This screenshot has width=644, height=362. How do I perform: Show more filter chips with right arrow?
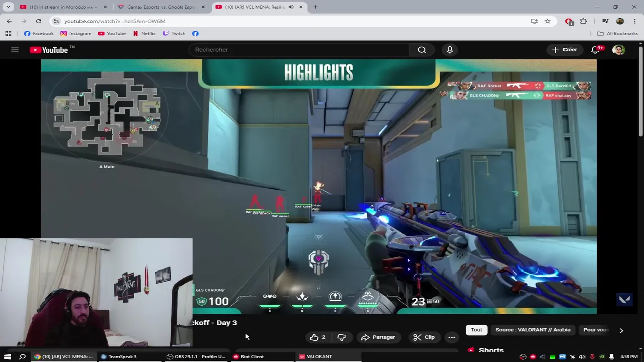pos(621,330)
